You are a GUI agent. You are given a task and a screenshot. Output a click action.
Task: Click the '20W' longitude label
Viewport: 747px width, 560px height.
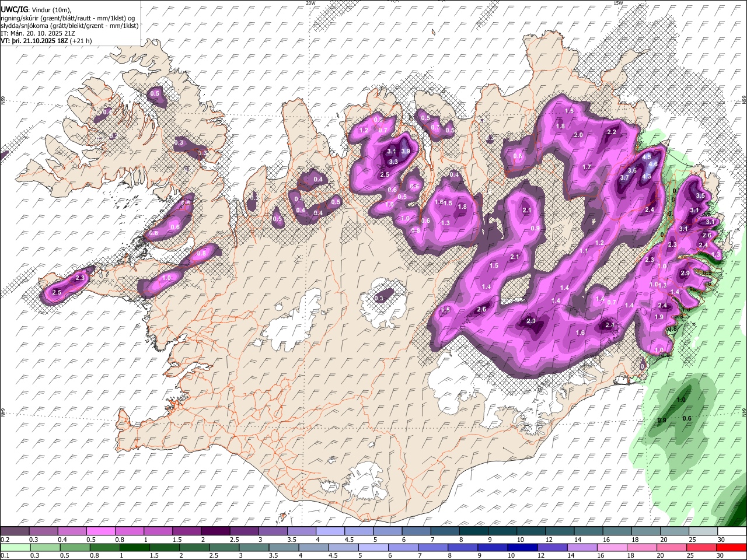coord(310,3)
